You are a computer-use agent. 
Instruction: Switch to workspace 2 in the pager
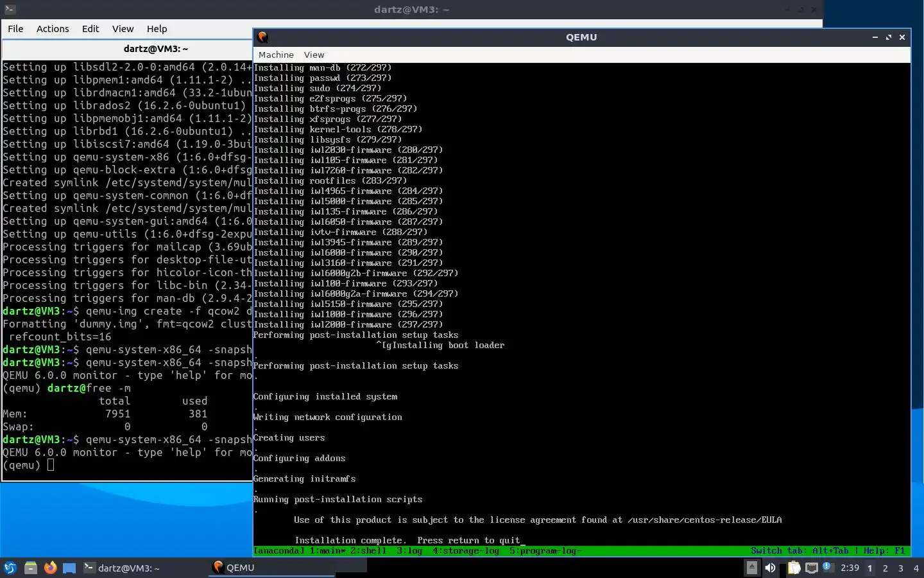[886, 568]
